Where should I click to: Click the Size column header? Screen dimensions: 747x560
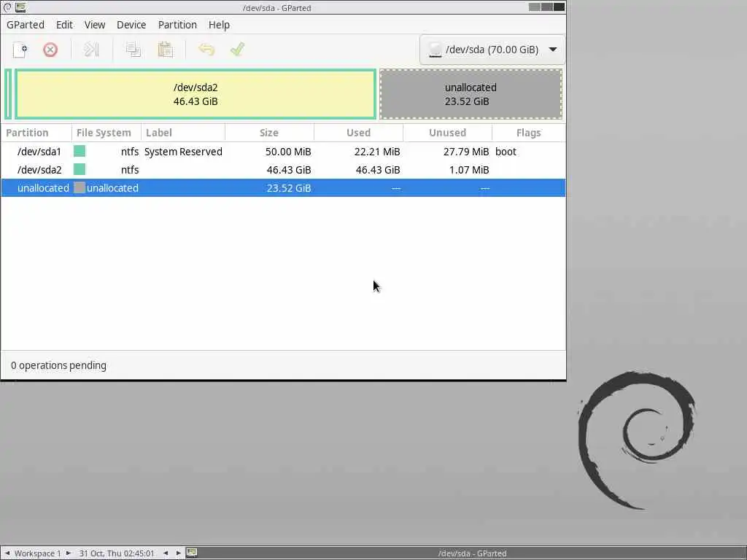(x=269, y=133)
